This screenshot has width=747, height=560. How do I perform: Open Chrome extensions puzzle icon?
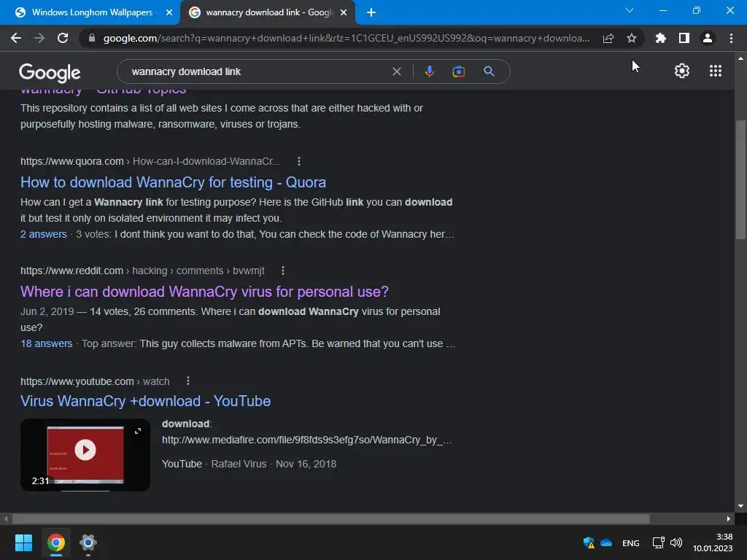click(660, 38)
